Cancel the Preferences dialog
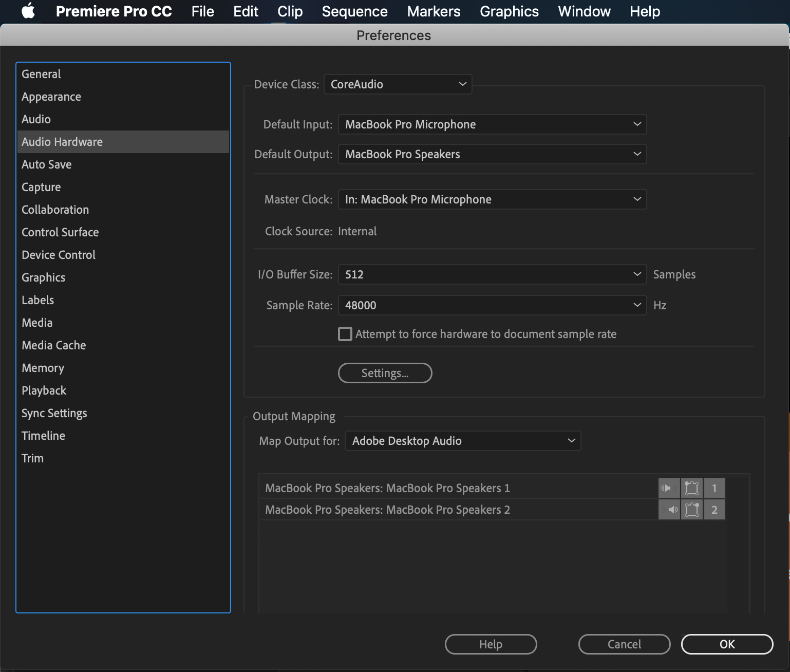 pyautogui.click(x=624, y=644)
